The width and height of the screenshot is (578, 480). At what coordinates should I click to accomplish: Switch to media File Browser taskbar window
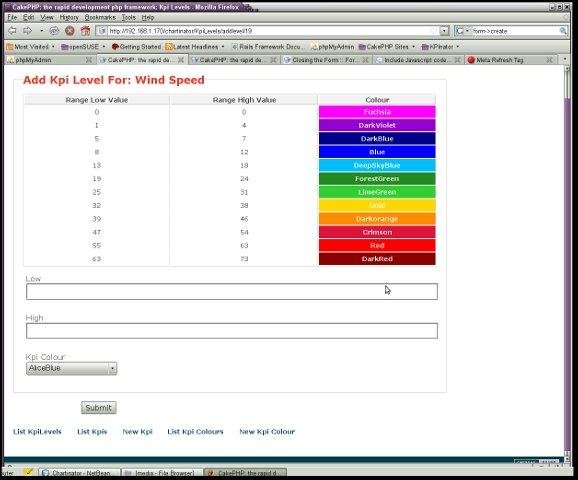tap(162, 473)
